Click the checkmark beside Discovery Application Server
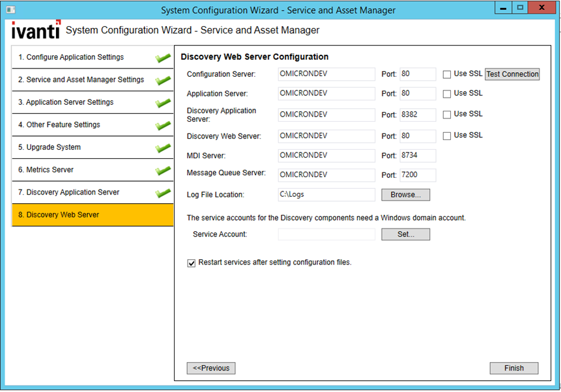561x392 pixels. coord(164,191)
